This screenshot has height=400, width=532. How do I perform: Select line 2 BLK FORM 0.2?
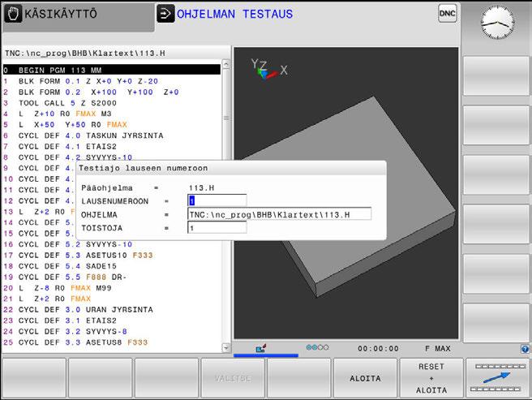pyautogui.click(x=112, y=92)
